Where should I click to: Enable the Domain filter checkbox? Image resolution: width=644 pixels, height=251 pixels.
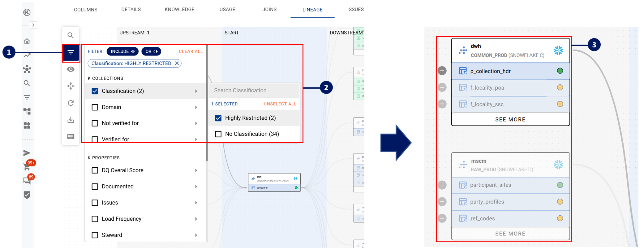coord(95,107)
